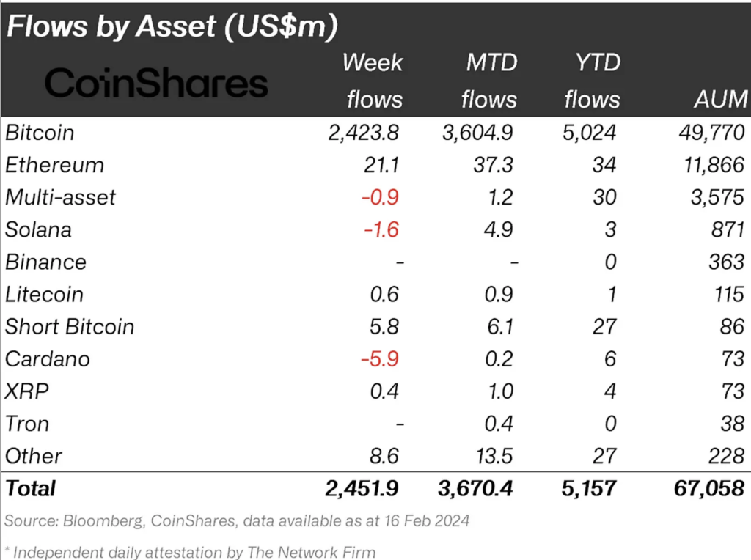Click the Bloomberg, CoinShares source note
This screenshot has height=560, width=751.
(x=237, y=521)
